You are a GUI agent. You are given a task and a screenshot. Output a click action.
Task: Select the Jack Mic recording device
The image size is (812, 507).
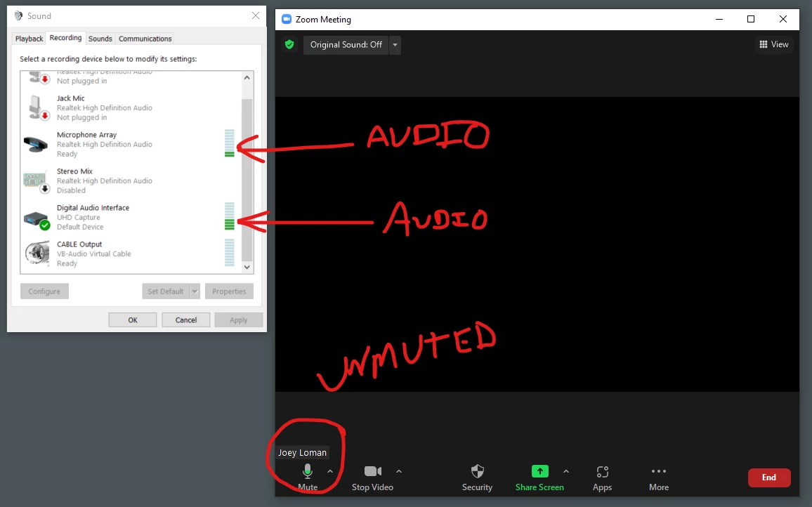coord(131,107)
